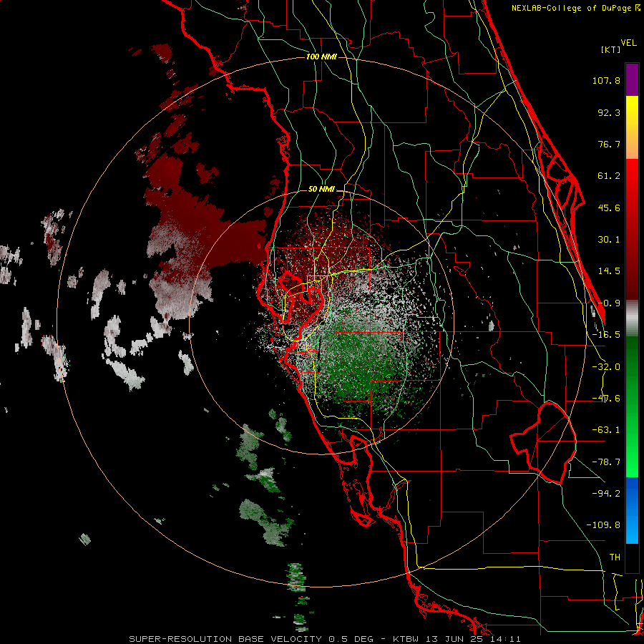This screenshot has height=644, width=644.
Task: Click the green segment of velocity color bar
Action: point(632,406)
